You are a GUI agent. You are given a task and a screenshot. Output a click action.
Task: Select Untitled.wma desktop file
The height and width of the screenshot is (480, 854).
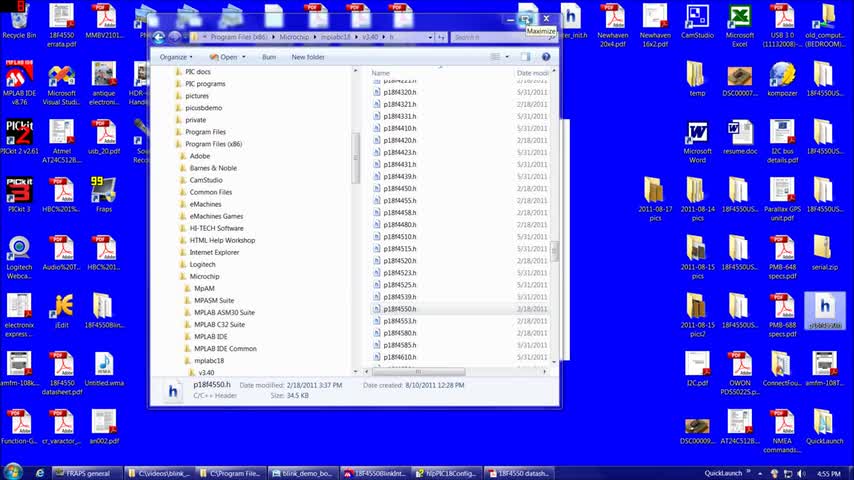pos(103,369)
